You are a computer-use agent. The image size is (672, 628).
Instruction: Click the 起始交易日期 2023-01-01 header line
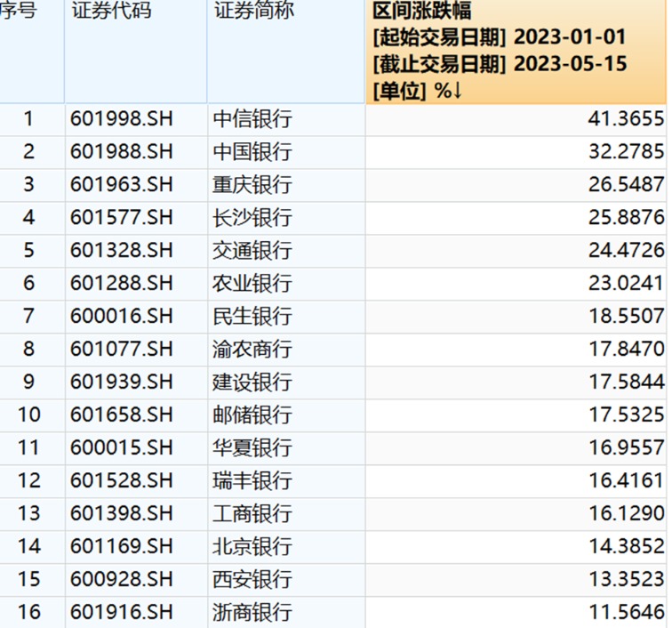click(x=500, y=37)
